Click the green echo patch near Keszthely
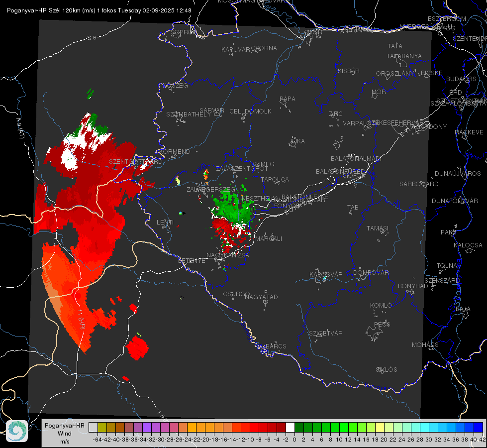487x448 pixels. pos(233,207)
